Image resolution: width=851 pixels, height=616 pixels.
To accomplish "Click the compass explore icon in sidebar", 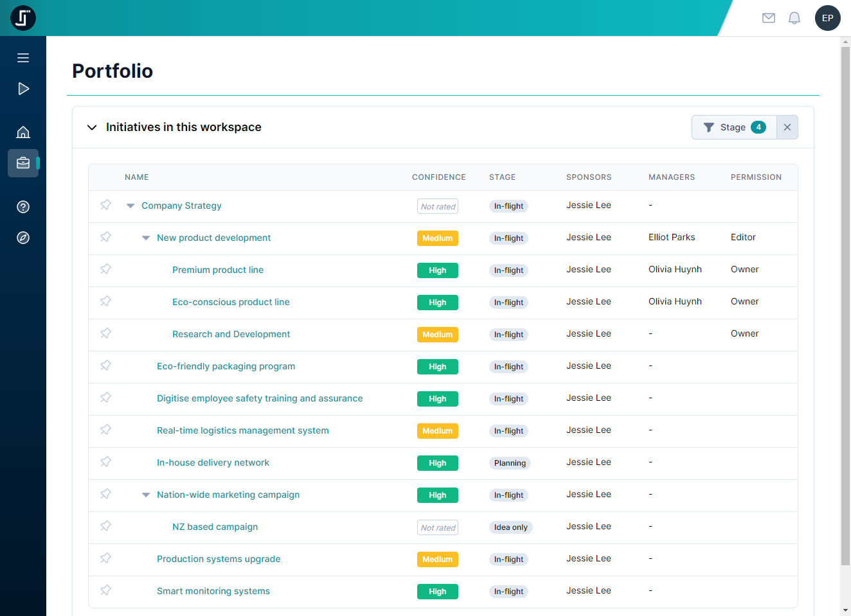I will (23, 238).
